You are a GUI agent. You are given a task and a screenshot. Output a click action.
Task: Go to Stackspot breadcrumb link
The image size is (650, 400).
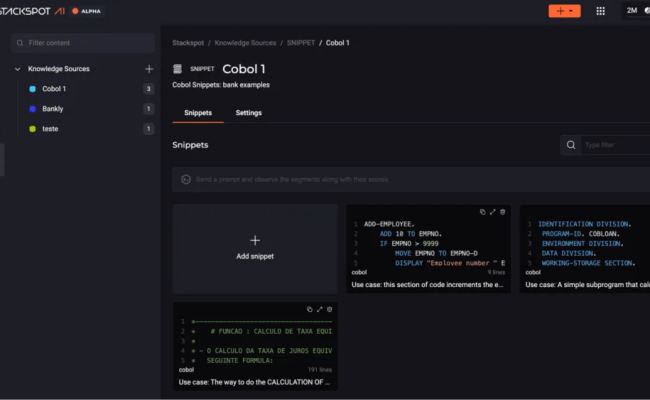pos(188,43)
